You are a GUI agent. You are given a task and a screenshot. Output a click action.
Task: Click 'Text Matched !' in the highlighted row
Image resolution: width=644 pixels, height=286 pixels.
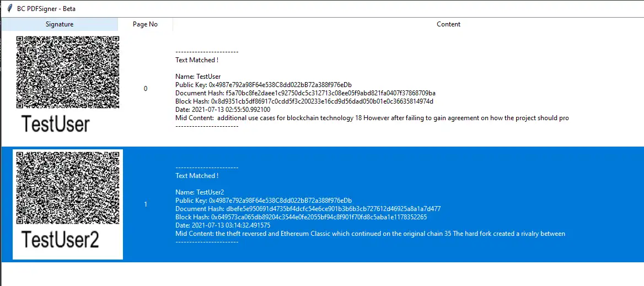point(197,176)
